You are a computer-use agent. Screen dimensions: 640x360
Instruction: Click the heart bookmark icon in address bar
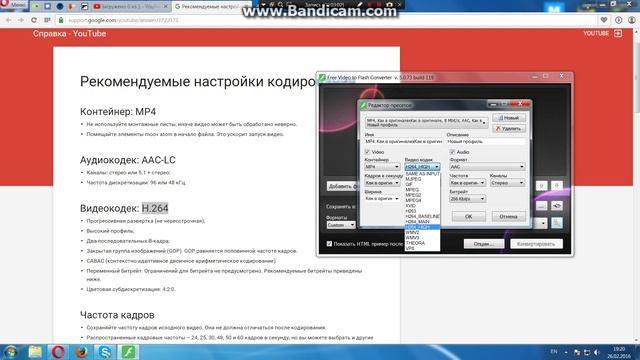point(604,20)
